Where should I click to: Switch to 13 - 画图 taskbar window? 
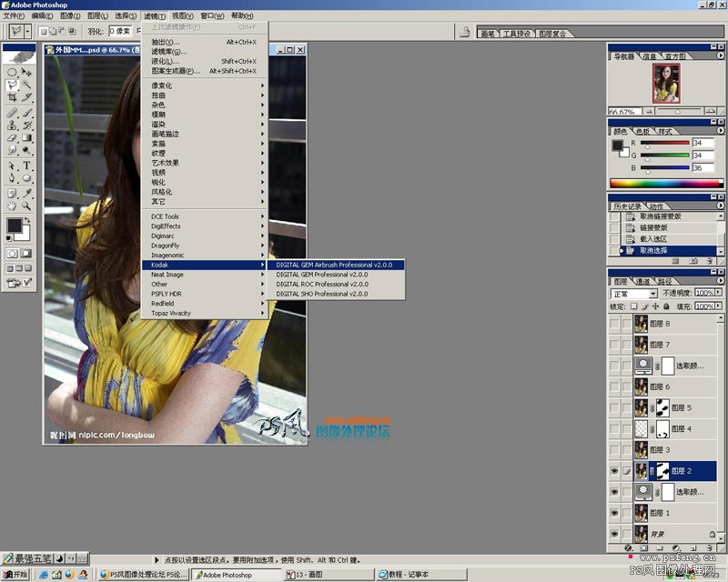click(x=329, y=575)
